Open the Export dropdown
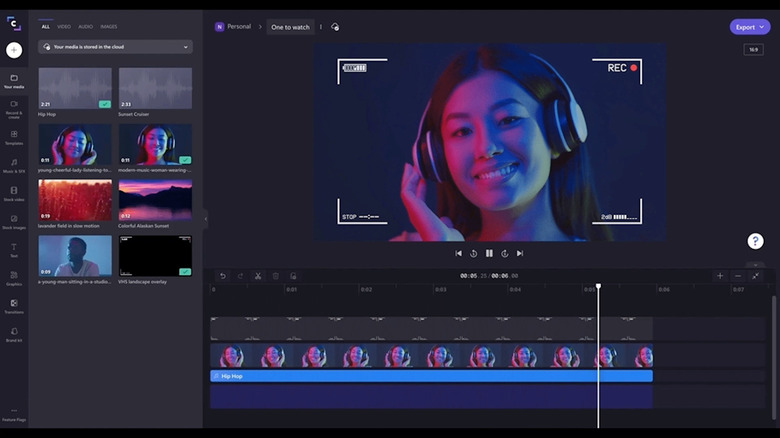Viewport: 780px width, 438px height. tap(749, 27)
